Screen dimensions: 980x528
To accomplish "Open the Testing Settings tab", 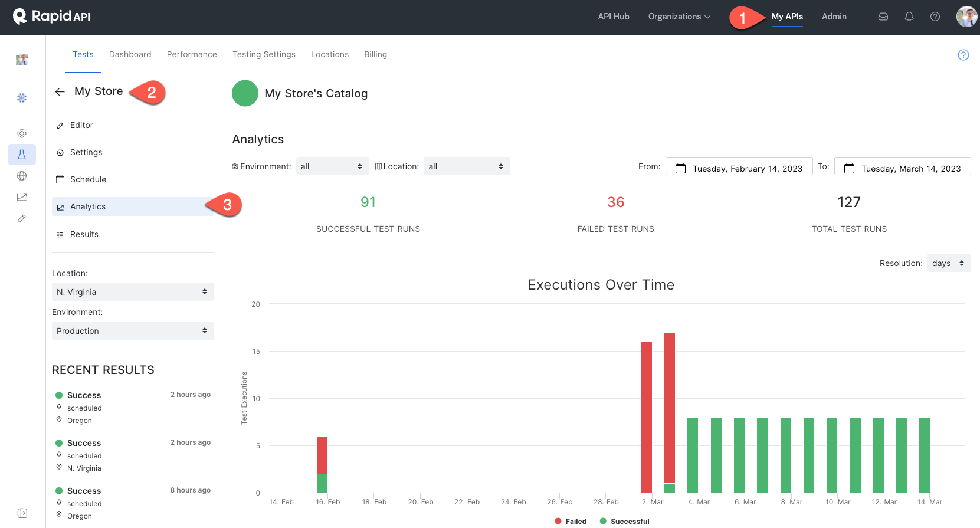I will 264,54.
